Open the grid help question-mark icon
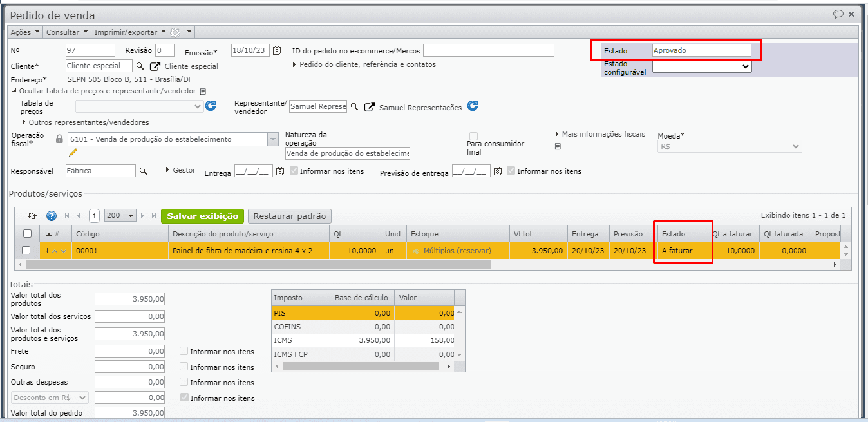The width and height of the screenshot is (868, 422). pos(52,216)
